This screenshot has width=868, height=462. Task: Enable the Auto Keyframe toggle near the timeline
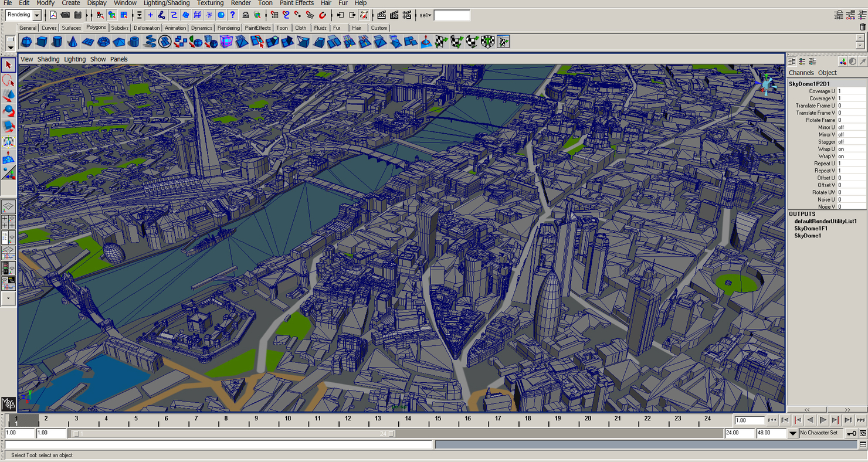(852, 433)
